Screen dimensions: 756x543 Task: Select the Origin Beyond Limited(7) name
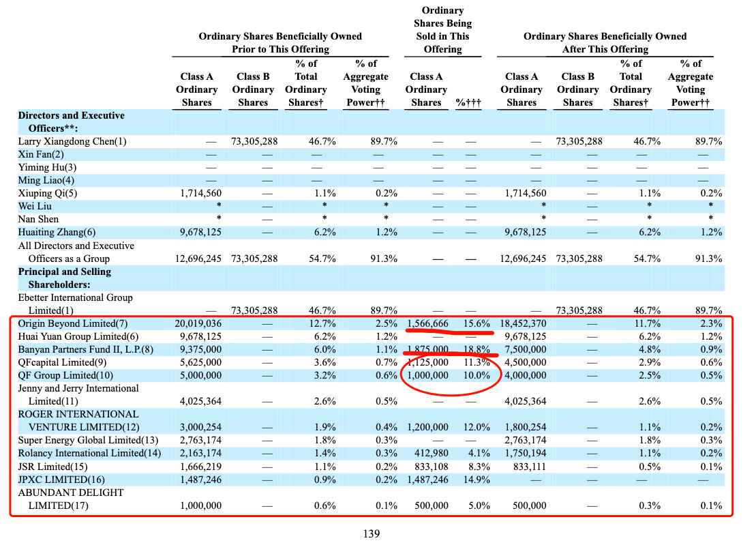(x=73, y=323)
